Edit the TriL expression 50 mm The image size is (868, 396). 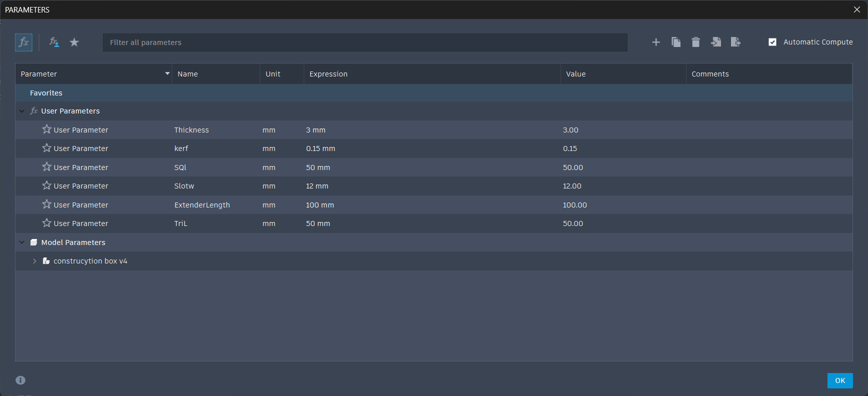pos(318,223)
